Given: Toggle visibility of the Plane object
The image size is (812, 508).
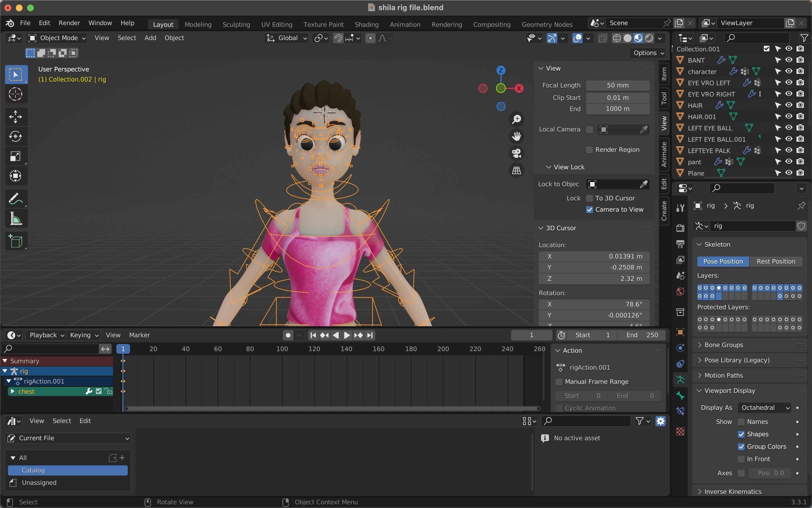Looking at the screenshot, I should click(789, 173).
